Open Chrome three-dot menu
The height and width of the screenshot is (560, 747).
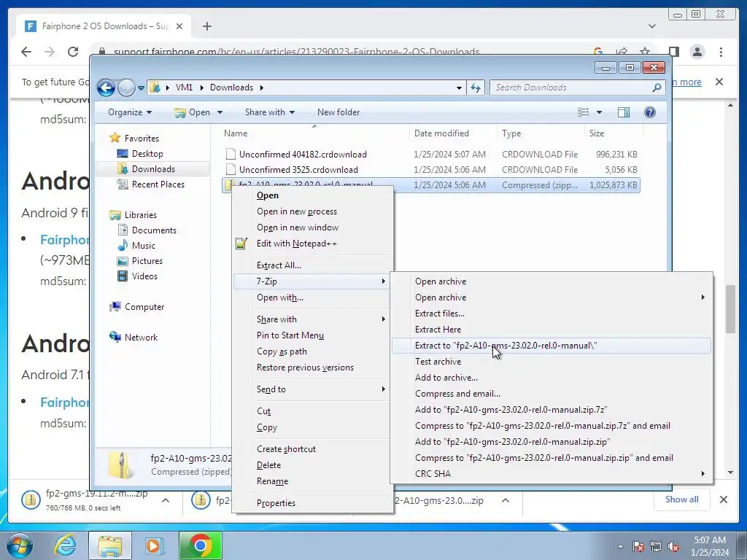721,52
